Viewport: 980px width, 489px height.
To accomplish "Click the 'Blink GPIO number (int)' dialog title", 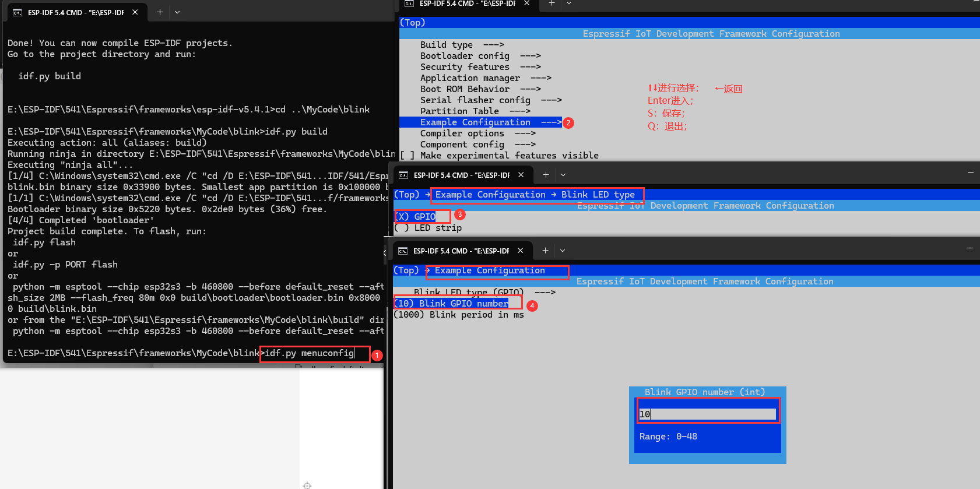I will pos(705,392).
